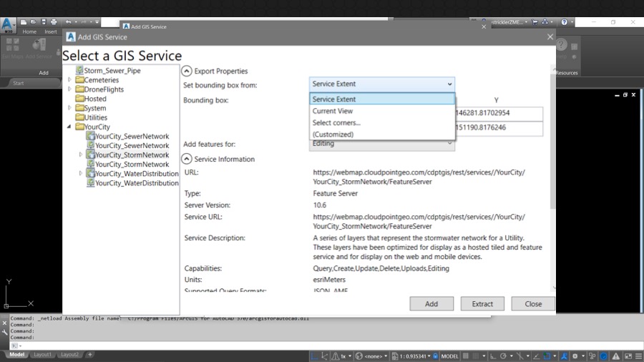Click the Clean Screen icon in status bar
The height and width of the screenshot is (362, 644).
tap(628, 356)
